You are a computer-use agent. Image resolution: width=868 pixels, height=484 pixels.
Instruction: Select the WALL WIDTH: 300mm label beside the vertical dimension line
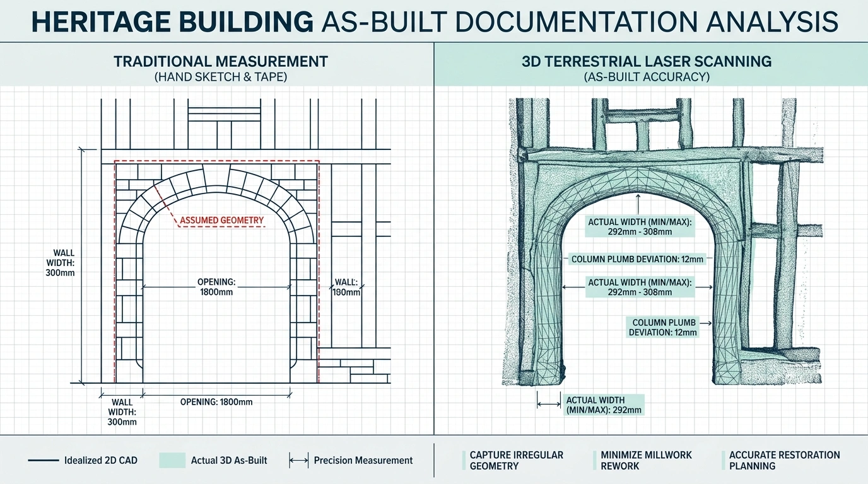click(x=60, y=263)
